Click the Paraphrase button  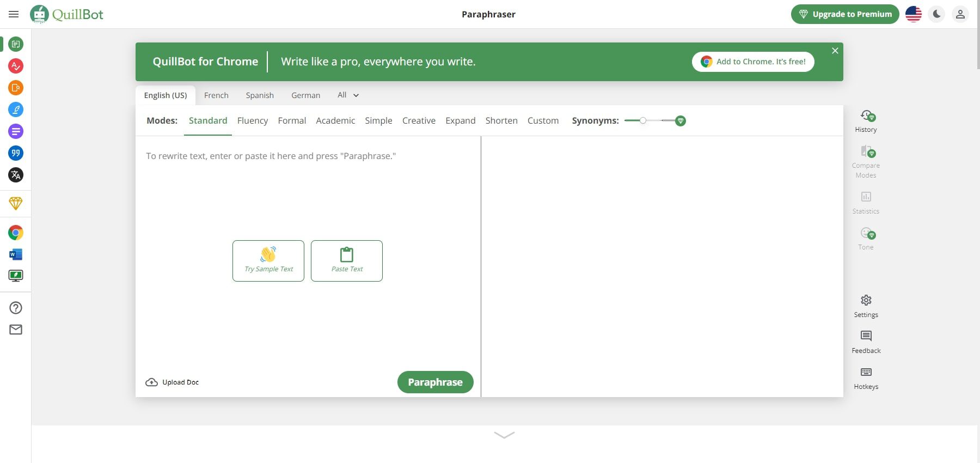(x=435, y=382)
